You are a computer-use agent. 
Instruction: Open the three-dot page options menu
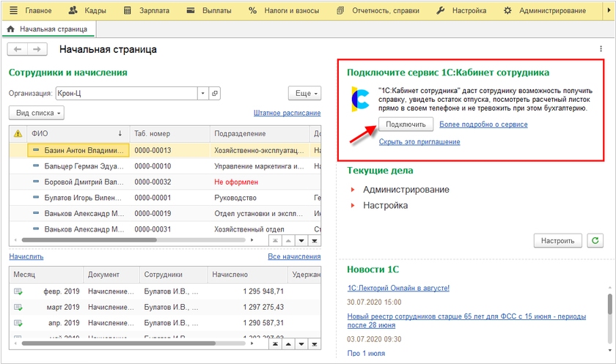click(x=601, y=48)
